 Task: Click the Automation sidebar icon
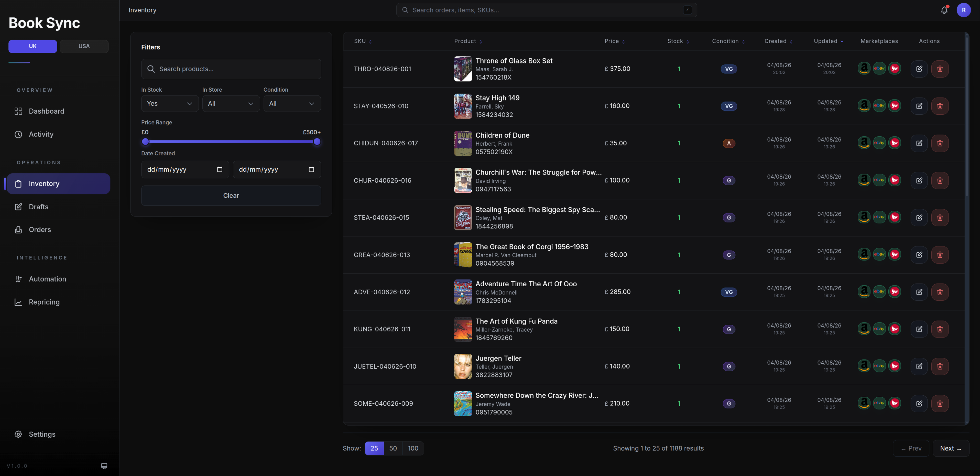coord(19,279)
